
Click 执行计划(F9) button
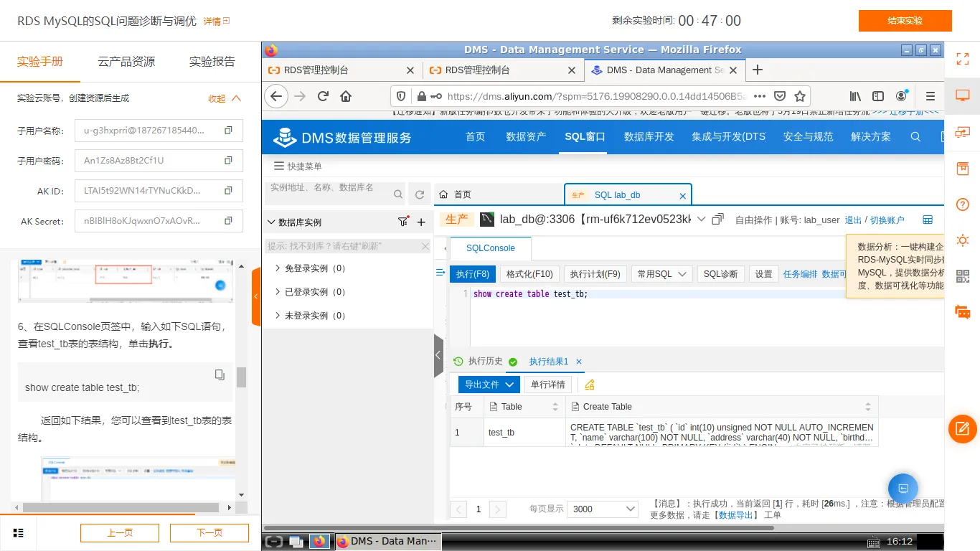pos(595,274)
